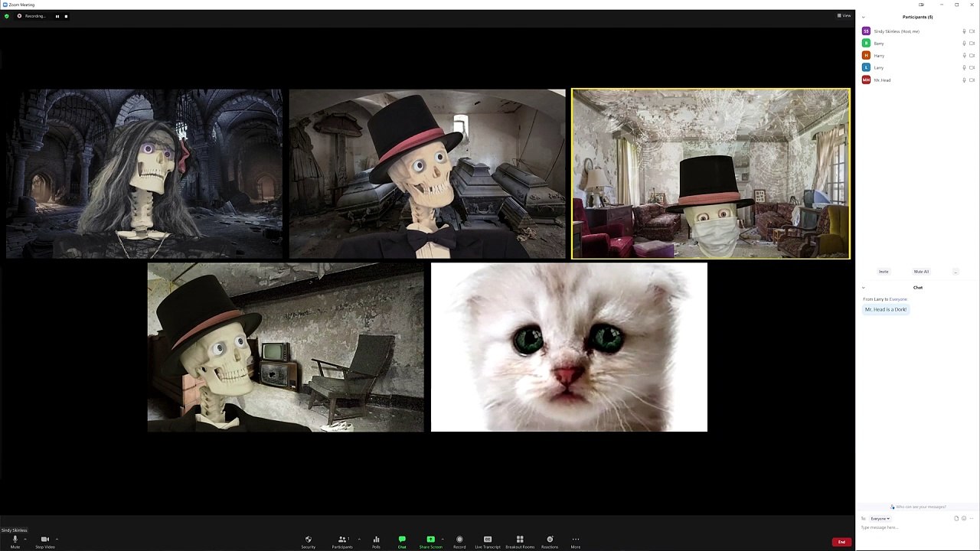Expand the Participants options arrow in toolbar
The image size is (980, 551).
pyautogui.click(x=358, y=539)
